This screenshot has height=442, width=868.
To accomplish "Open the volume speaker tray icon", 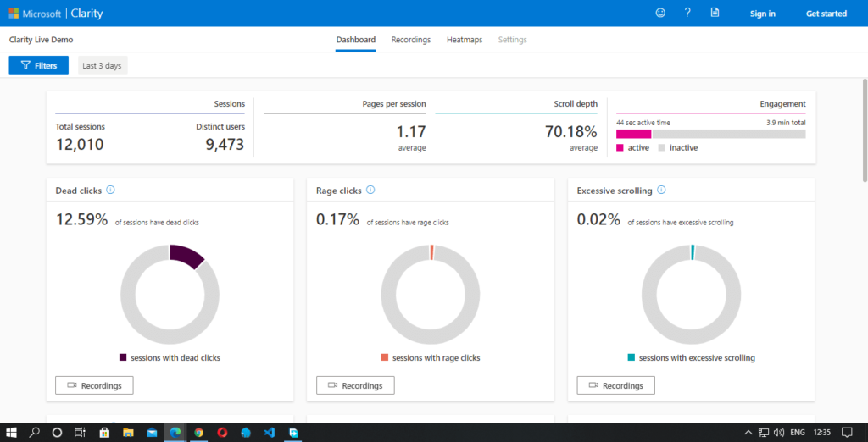I will click(779, 433).
